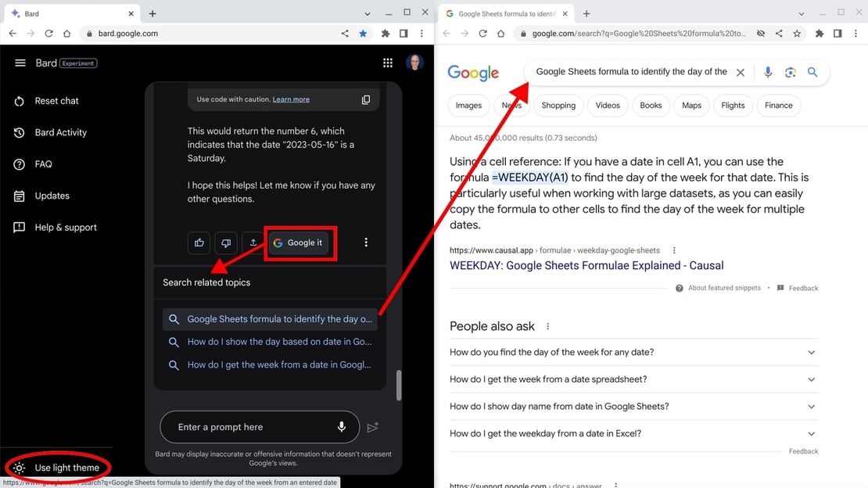Switch to the Images search tab

pyautogui.click(x=468, y=105)
